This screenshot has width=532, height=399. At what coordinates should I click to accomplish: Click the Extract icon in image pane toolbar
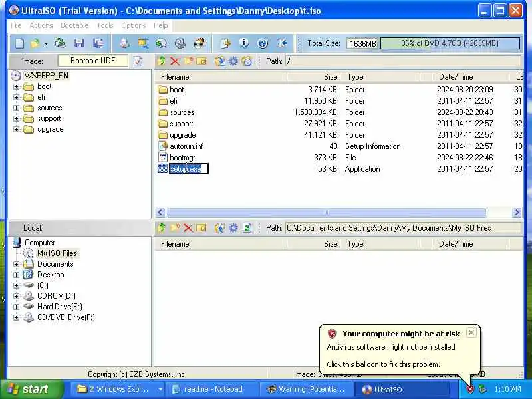tap(220, 61)
